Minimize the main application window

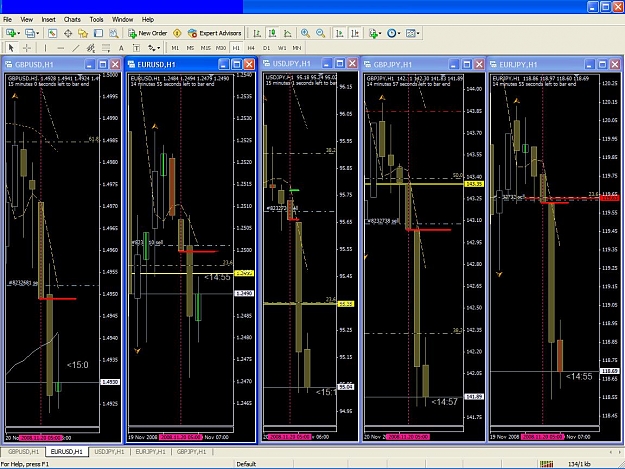click(592, 7)
